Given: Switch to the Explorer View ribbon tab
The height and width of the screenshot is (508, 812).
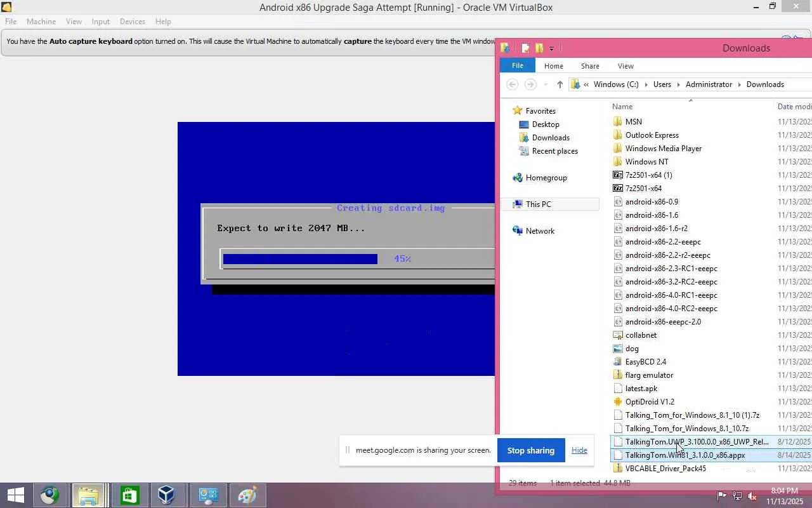Looking at the screenshot, I should click(625, 66).
